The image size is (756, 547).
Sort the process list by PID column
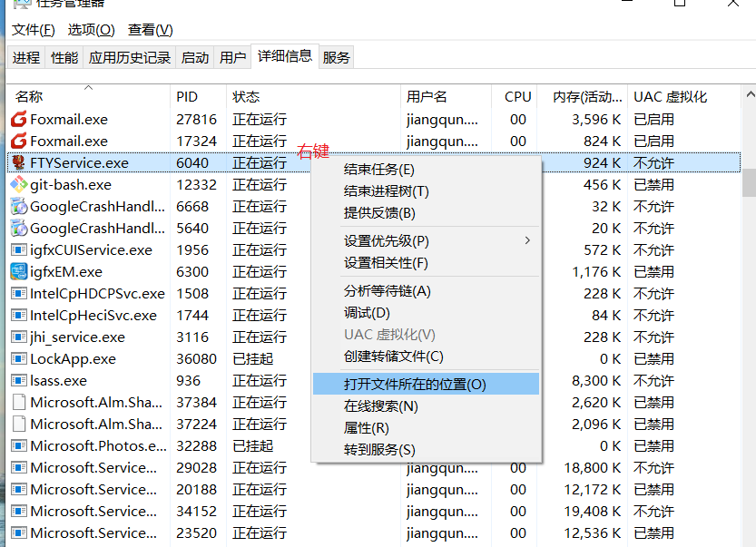click(187, 96)
